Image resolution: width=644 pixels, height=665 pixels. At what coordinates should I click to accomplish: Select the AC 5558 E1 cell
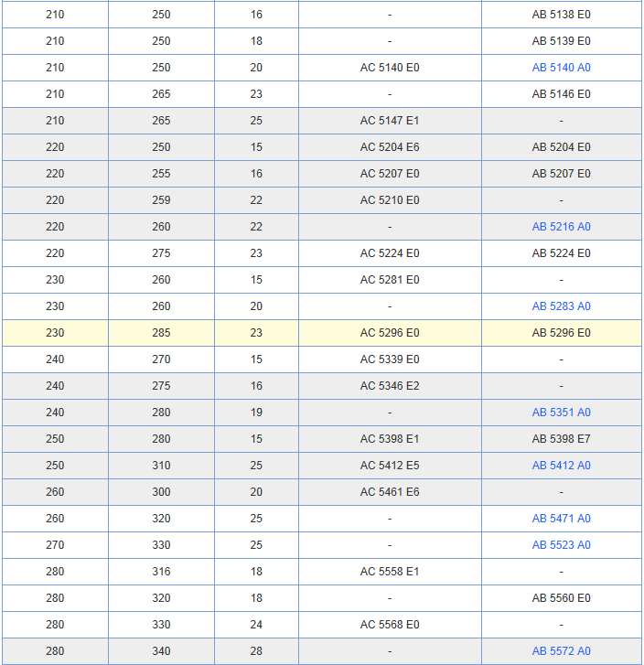pos(390,572)
